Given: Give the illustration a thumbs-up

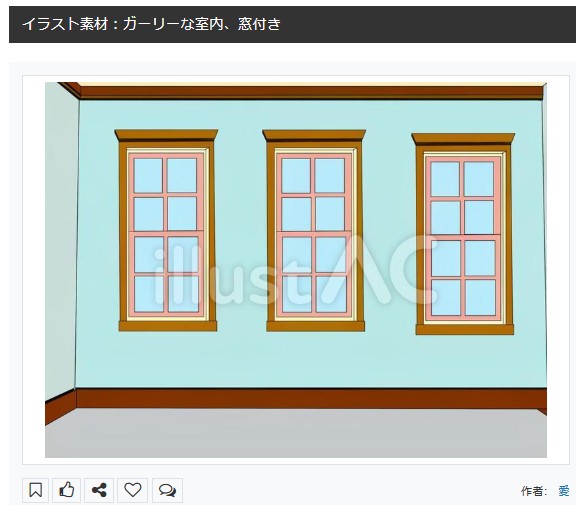Looking at the screenshot, I should point(66,490).
